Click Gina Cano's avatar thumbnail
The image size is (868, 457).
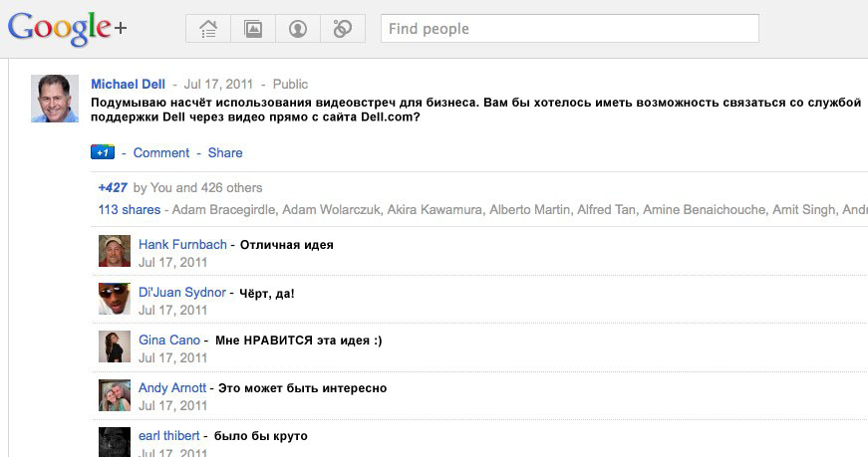click(115, 346)
